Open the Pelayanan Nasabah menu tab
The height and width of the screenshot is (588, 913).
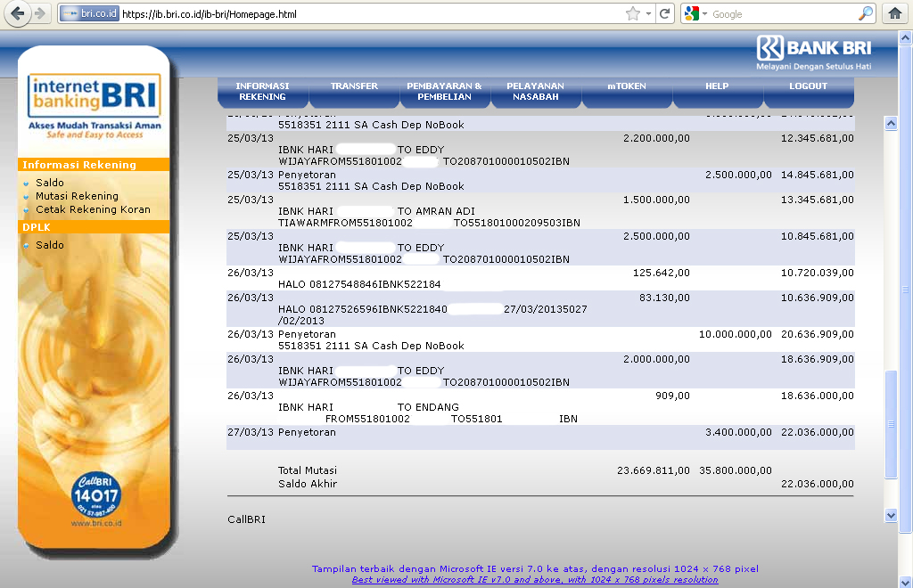pyautogui.click(x=536, y=91)
